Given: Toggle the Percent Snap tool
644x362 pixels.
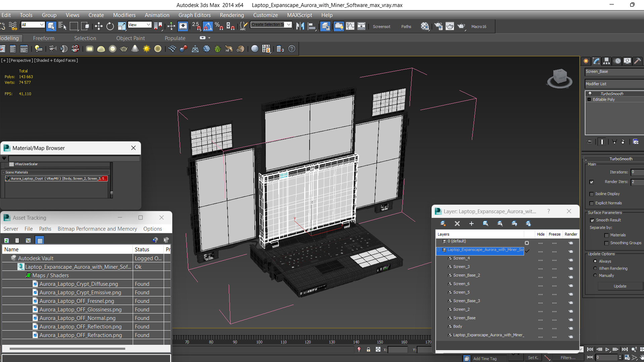Looking at the screenshot, I should pyautogui.click(x=219, y=26).
